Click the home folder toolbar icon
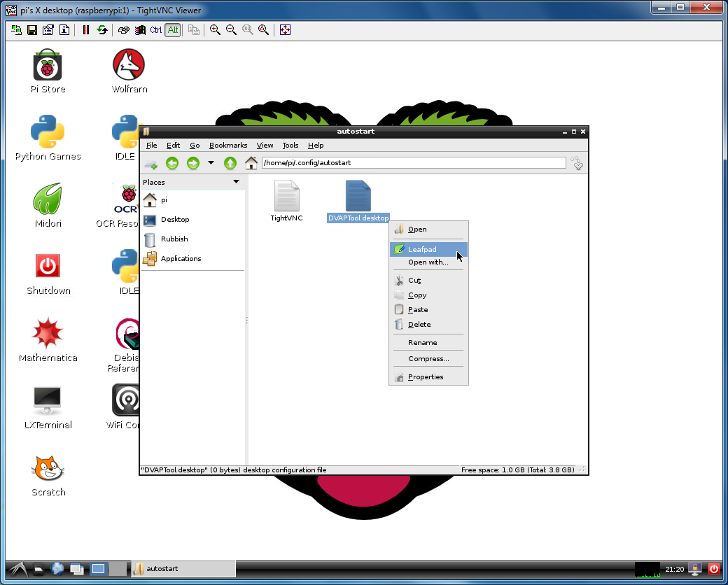This screenshot has height=585, width=728. [x=251, y=163]
